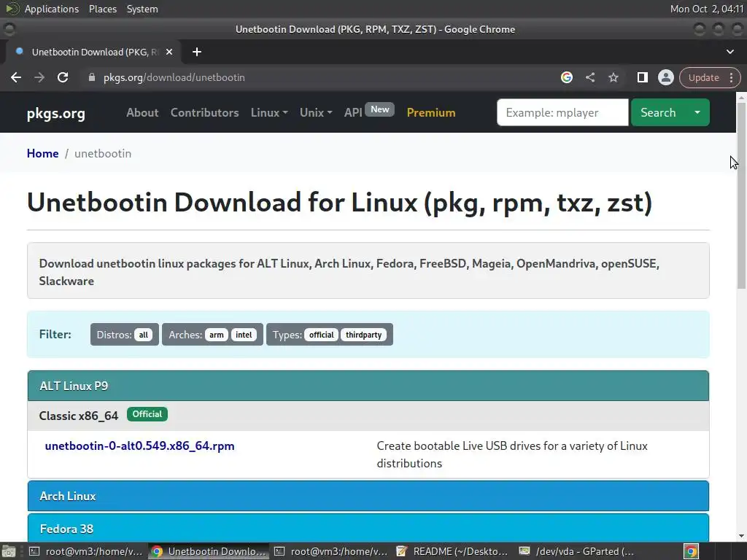
Task: Click the page vertical scrollbar
Action: (x=741, y=195)
